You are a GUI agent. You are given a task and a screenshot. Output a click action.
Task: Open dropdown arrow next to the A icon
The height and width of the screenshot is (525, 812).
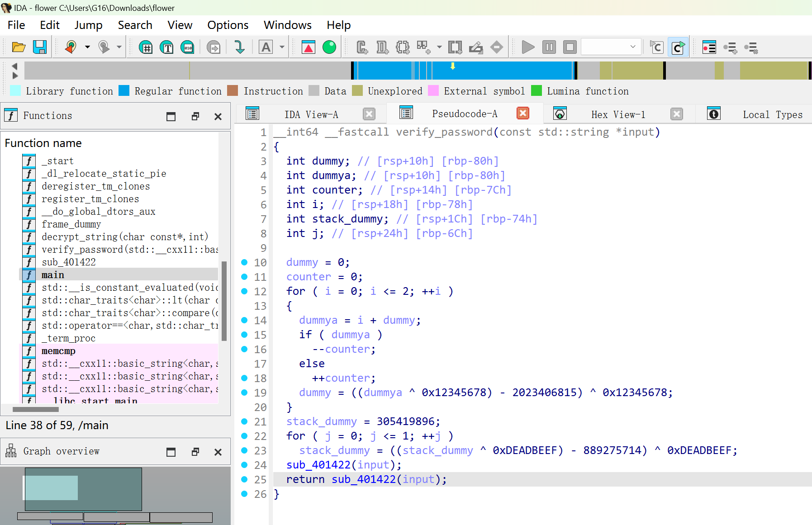click(x=282, y=47)
